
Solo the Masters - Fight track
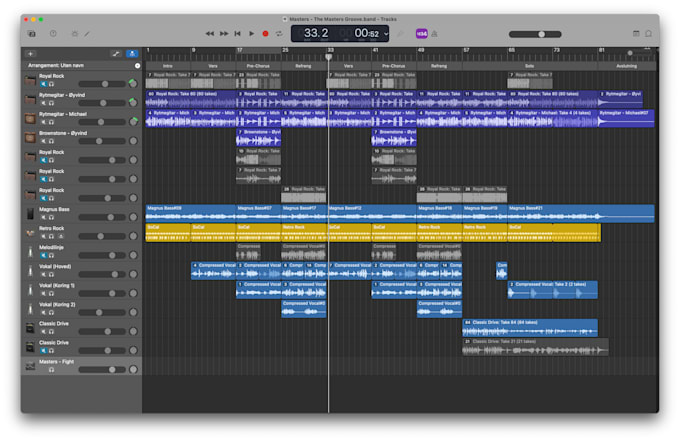pyautogui.click(x=51, y=370)
